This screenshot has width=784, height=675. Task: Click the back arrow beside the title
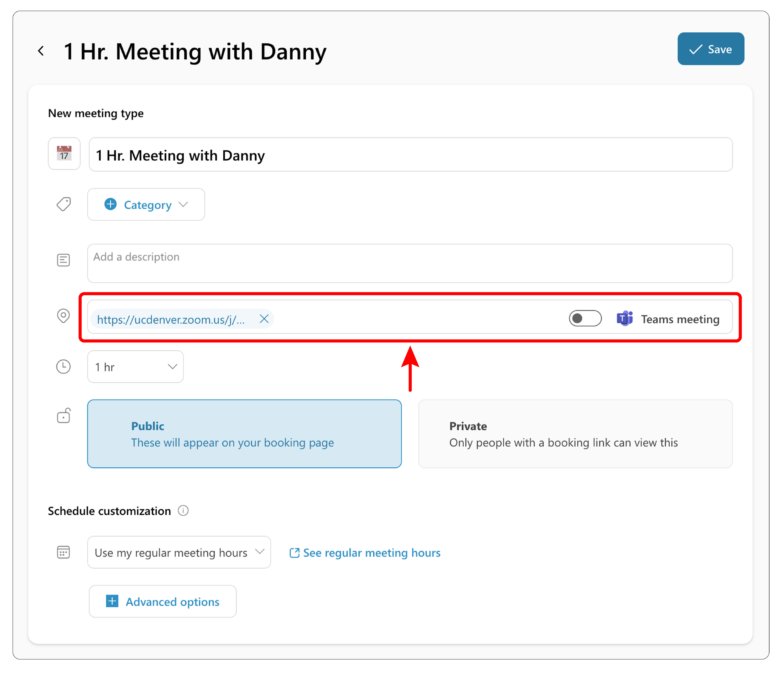click(41, 51)
